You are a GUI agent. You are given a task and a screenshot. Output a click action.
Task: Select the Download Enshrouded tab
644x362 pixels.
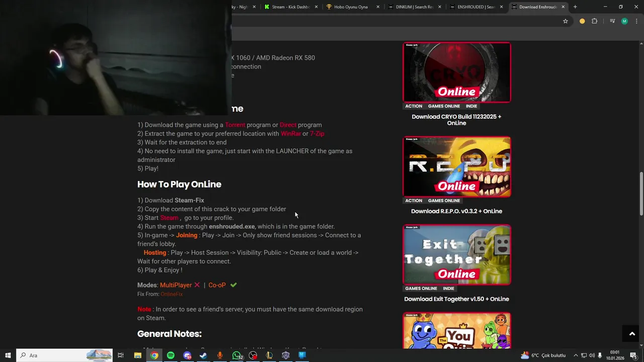click(537, 7)
